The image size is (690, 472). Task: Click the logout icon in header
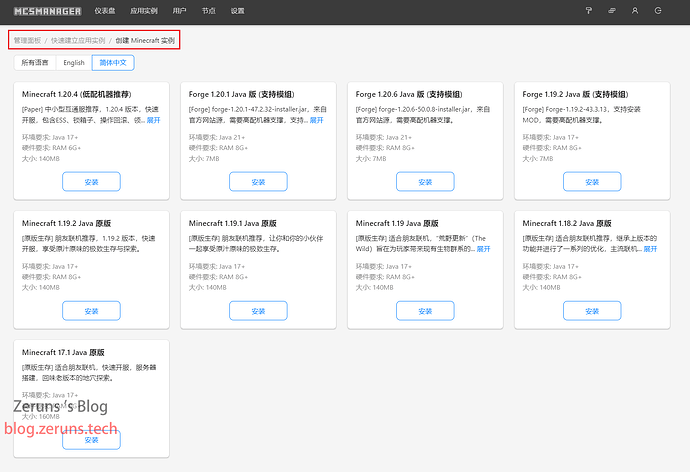[658, 11]
